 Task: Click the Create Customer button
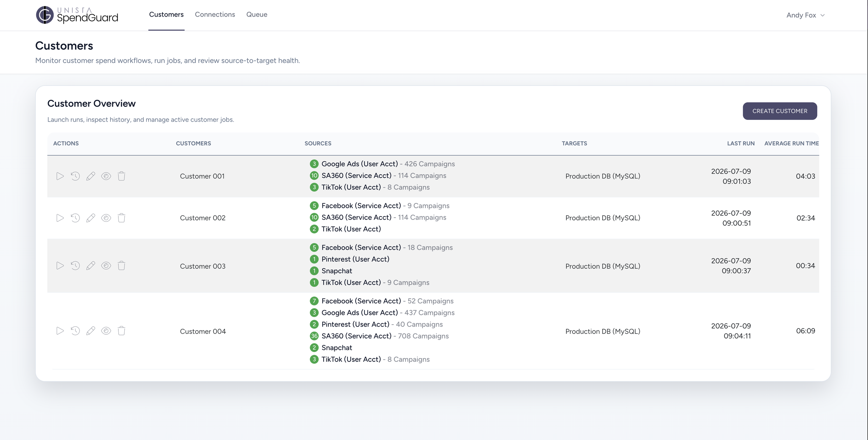pos(780,111)
